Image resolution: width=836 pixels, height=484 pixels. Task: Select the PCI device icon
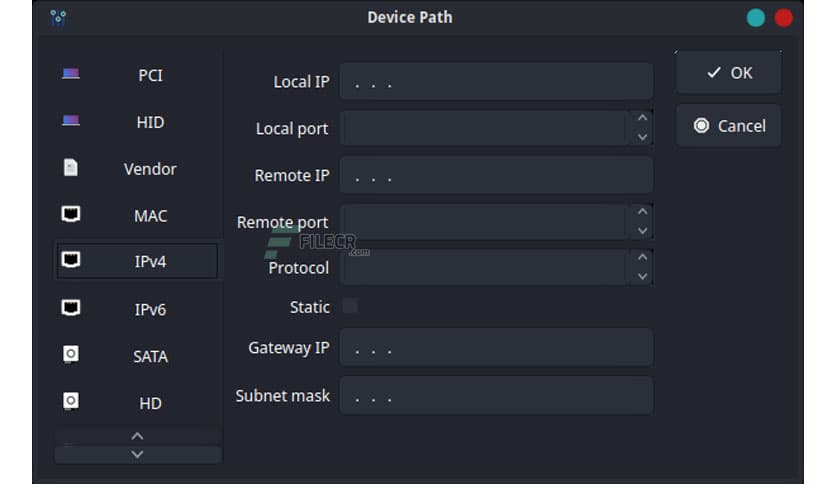(71, 75)
